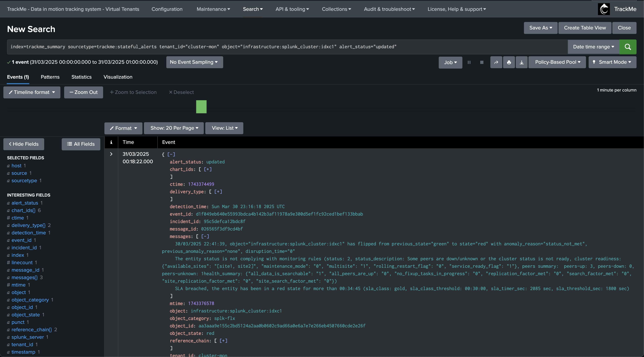Open API & tooling menu
Viewport: 644px width, 357px height.
[292, 9]
